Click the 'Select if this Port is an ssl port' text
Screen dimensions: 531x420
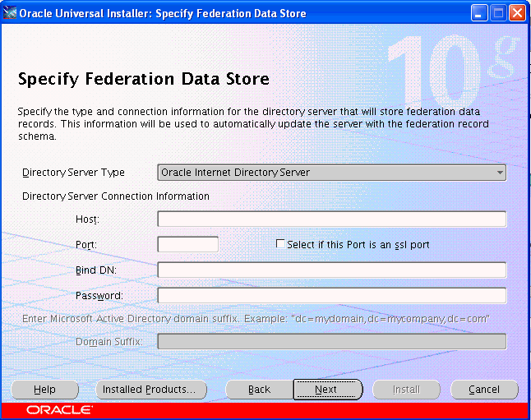[x=358, y=245]
